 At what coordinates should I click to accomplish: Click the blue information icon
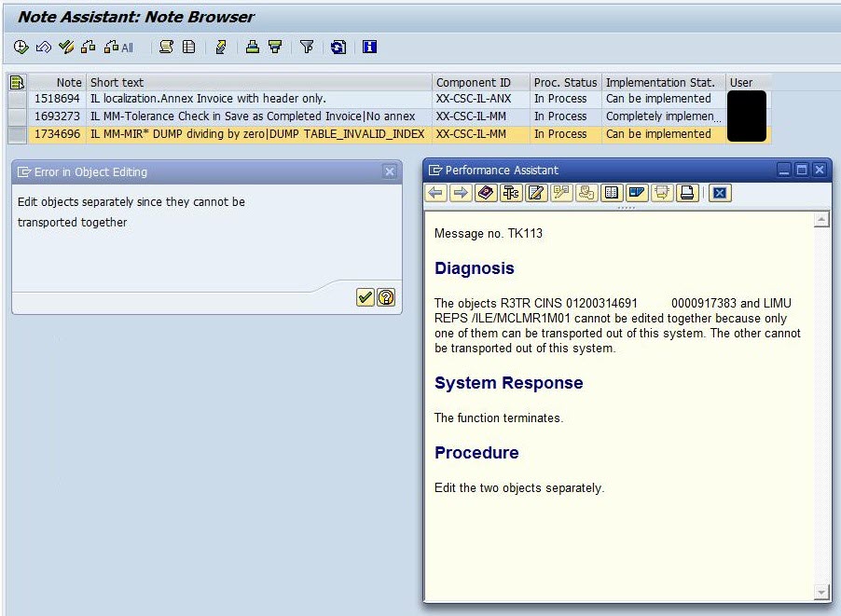click(x=369, y=48)
